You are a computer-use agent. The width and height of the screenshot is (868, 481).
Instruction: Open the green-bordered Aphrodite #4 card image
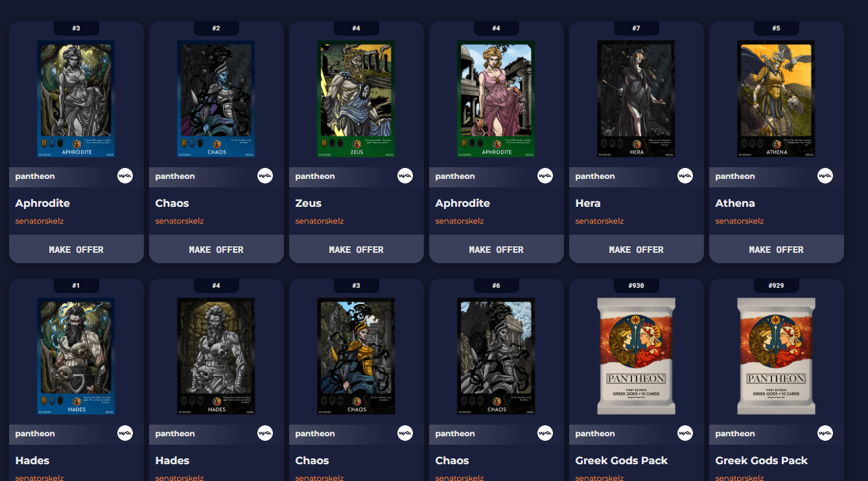point(497,99)
